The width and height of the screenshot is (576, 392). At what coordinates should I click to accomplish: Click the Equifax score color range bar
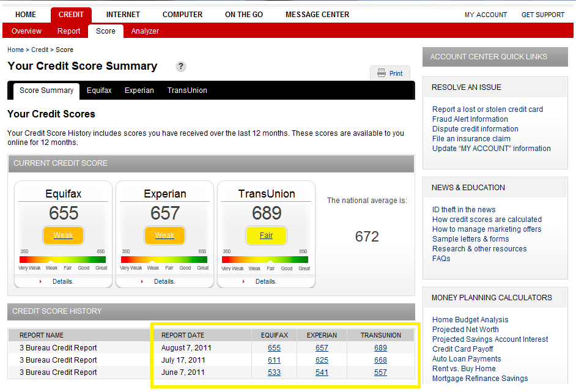[63, 259]
